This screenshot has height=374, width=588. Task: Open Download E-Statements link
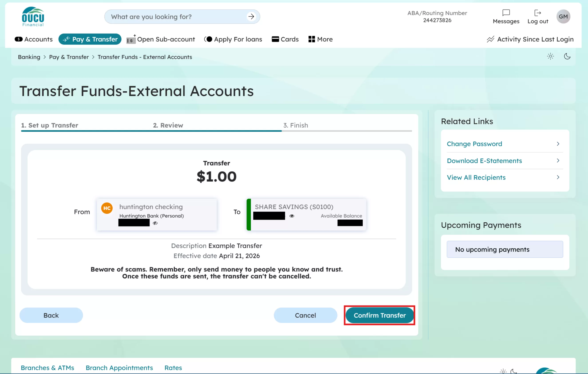484,161
